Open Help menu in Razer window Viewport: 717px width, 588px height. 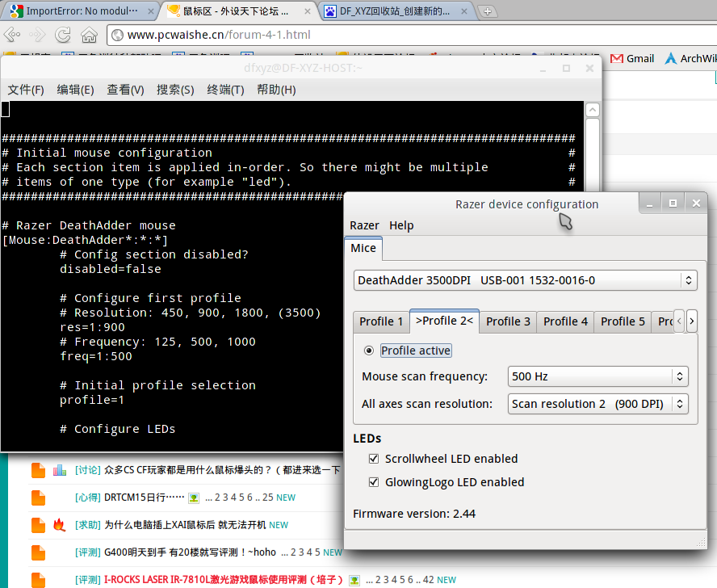tap(401, 225)
